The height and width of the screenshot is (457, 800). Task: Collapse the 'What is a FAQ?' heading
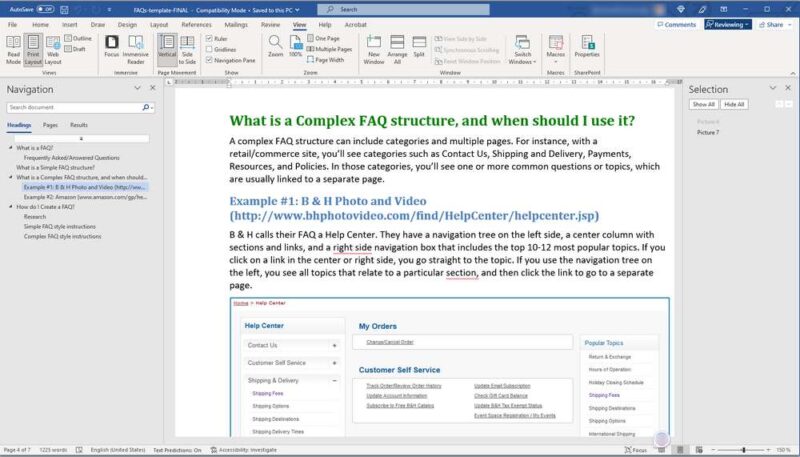(11, 147)
